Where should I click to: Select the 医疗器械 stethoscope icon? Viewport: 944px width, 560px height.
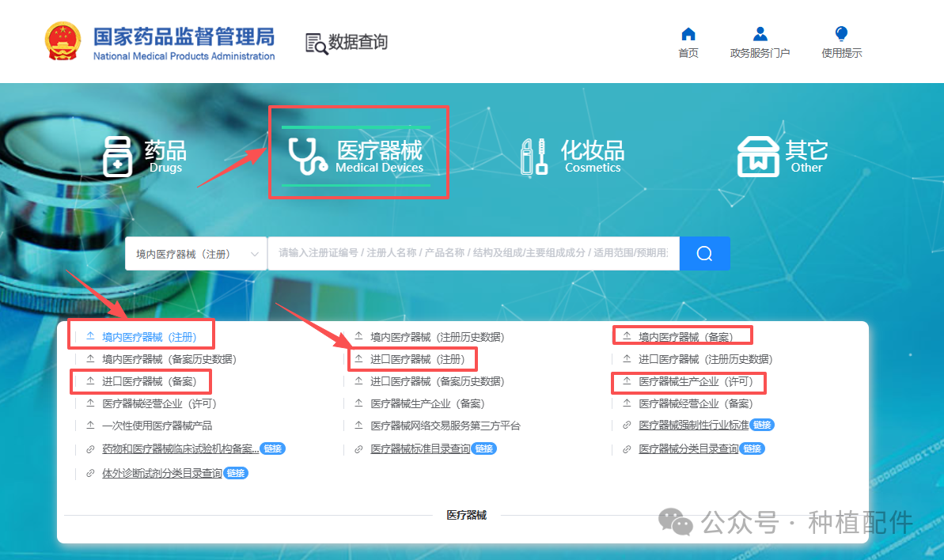coord(308,157)
